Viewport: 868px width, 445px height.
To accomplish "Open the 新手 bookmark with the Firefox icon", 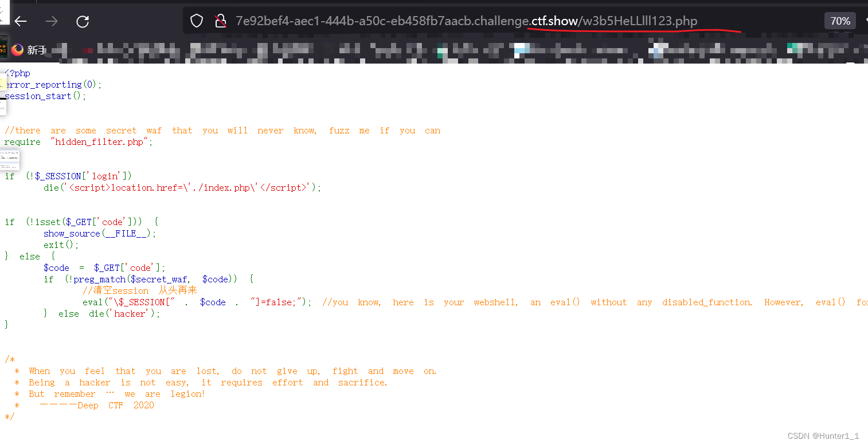I will point(28,50).
